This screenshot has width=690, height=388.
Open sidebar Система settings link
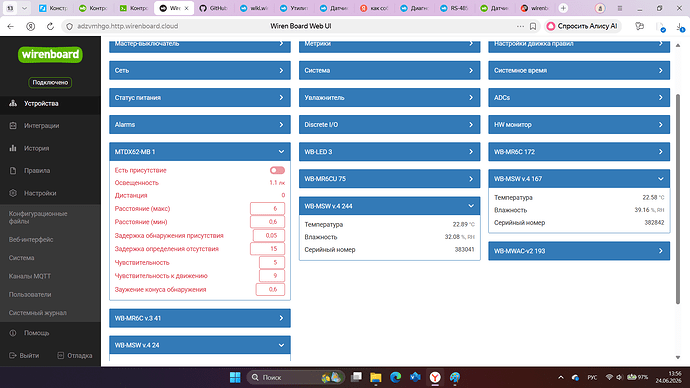(x=21, y=258)
